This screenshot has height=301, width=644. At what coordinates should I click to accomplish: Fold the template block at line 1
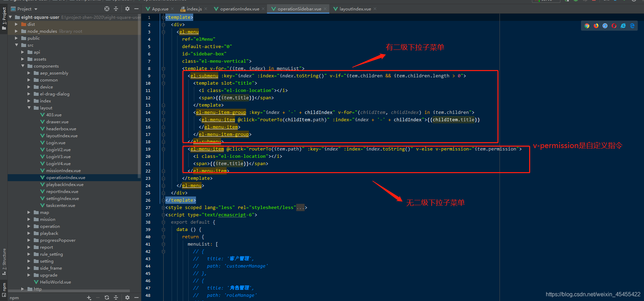click(x=163, y=17)
